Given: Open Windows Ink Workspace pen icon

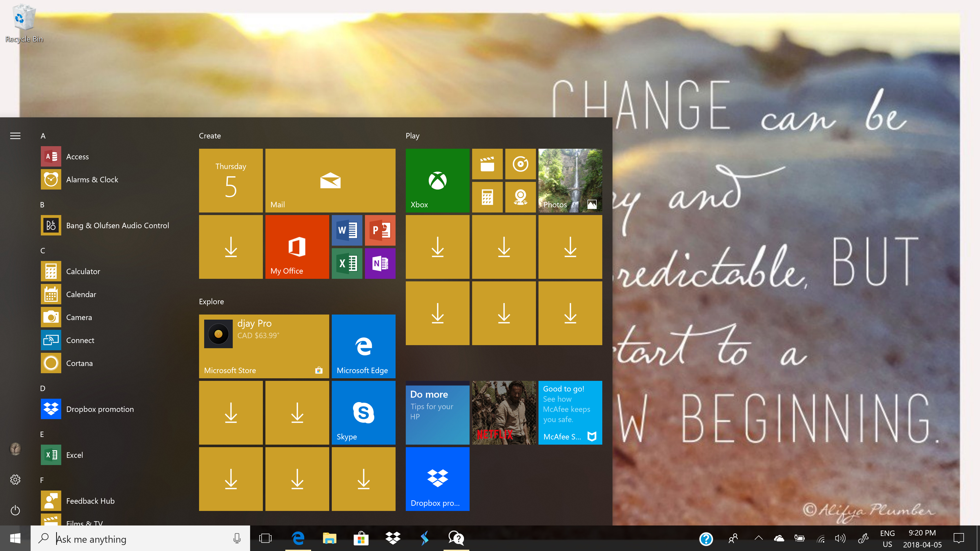Looking at the screenshot, I should click(x=864, y=539).
